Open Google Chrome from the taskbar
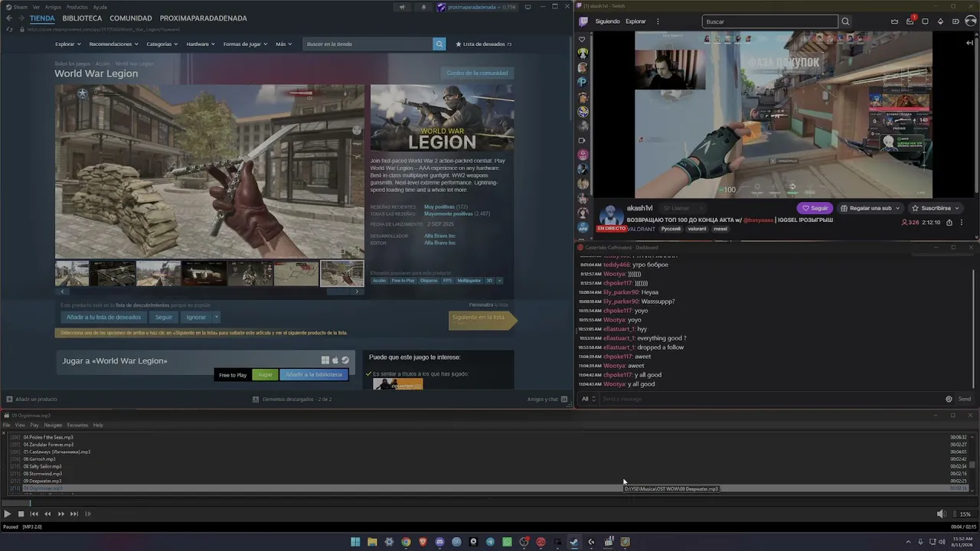 [406, 542]
